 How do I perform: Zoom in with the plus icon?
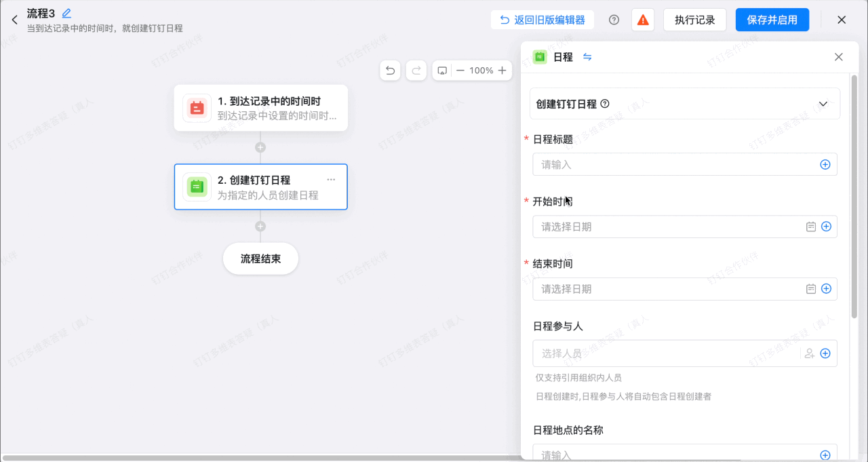point(502,71)
